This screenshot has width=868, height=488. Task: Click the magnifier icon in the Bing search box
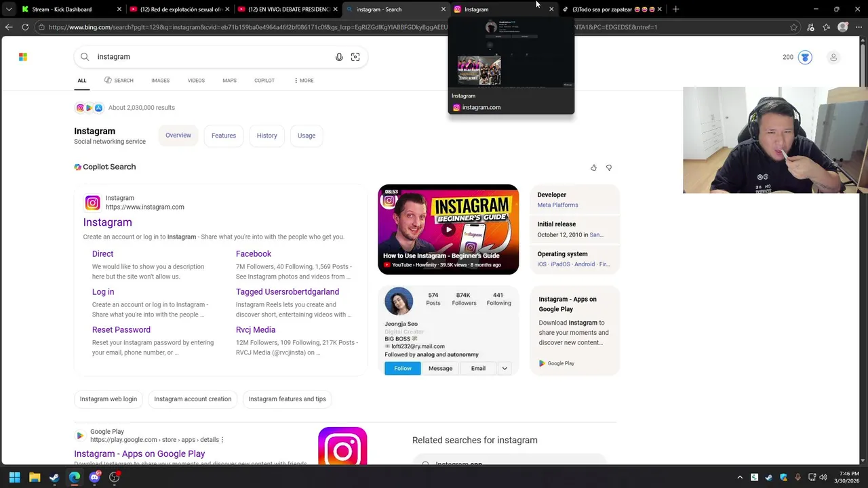click(x=85, y=57)
